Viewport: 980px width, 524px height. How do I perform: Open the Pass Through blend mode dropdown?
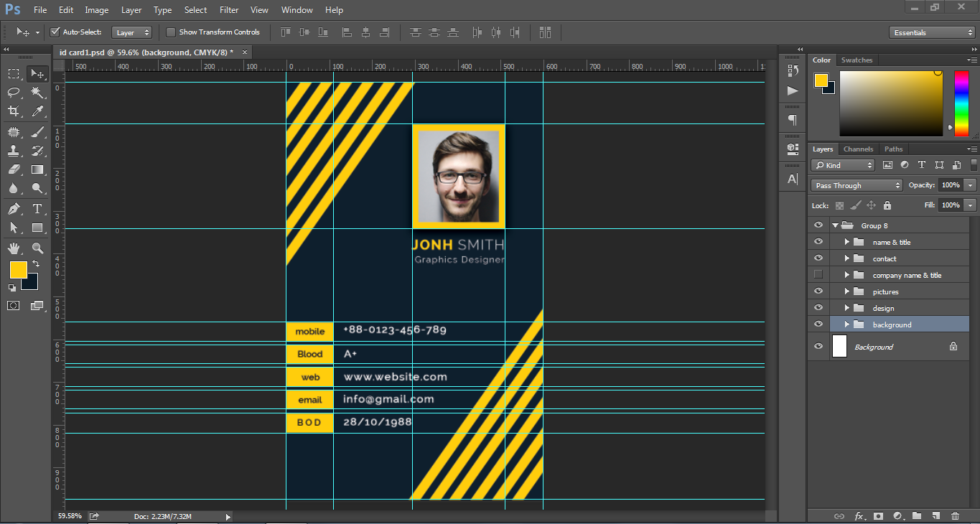pos(857,185)
